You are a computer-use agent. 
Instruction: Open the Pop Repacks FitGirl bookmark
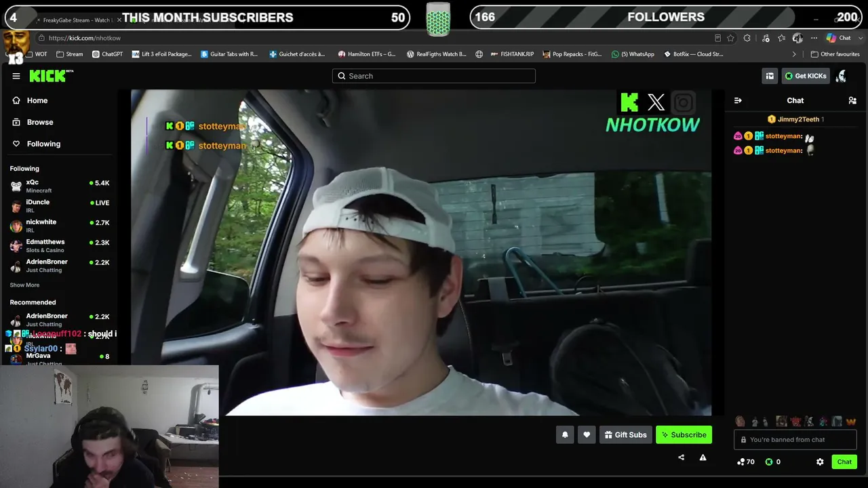point(572,54)
